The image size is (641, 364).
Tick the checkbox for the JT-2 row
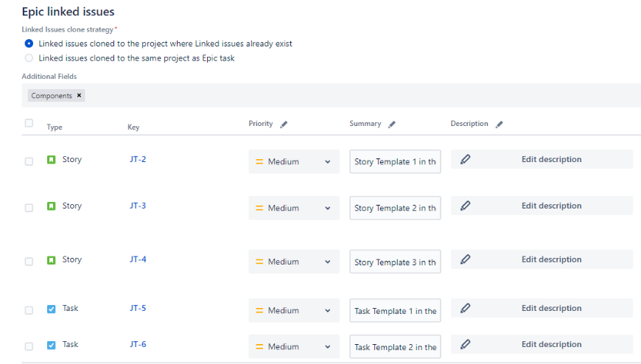[x=29, y=161]
